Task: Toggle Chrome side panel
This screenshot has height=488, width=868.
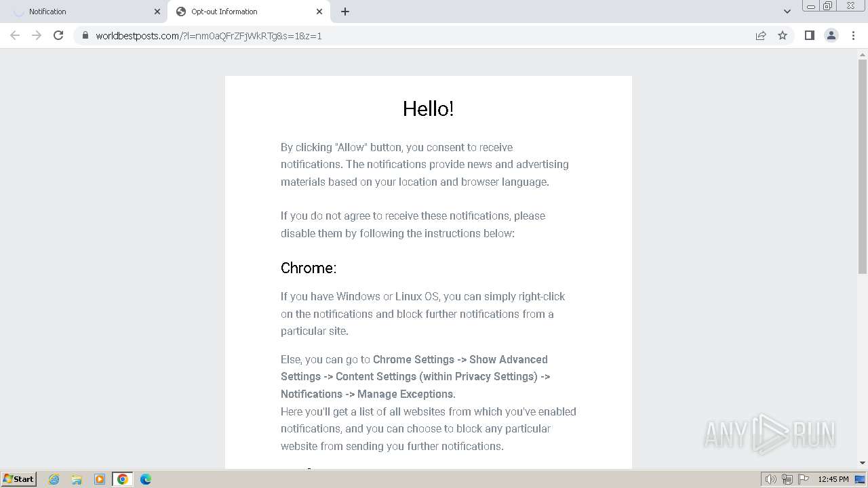Action: [809, 35]
